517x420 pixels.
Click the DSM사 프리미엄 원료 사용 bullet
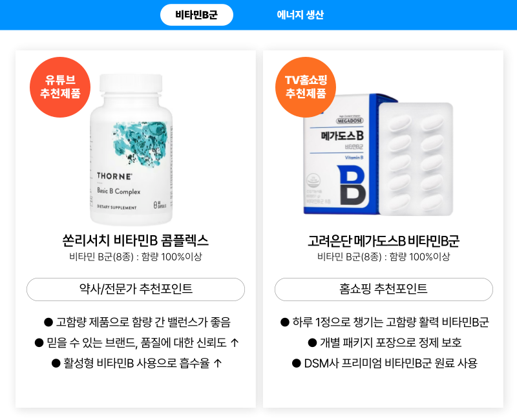(x=385, y=363)
